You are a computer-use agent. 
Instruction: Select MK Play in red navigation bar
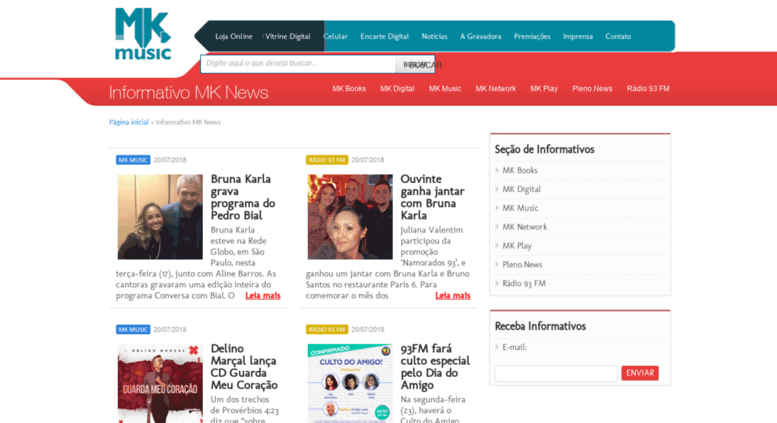click(544, 89)
